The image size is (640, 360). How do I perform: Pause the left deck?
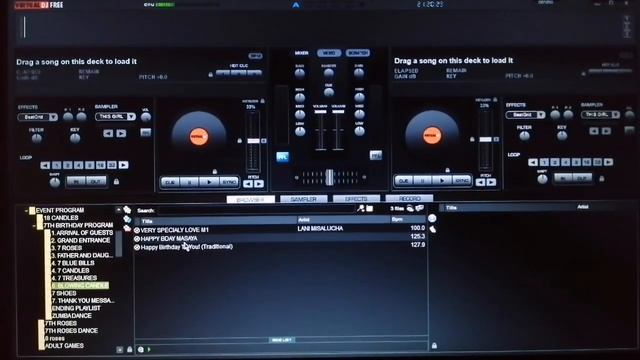189,182
